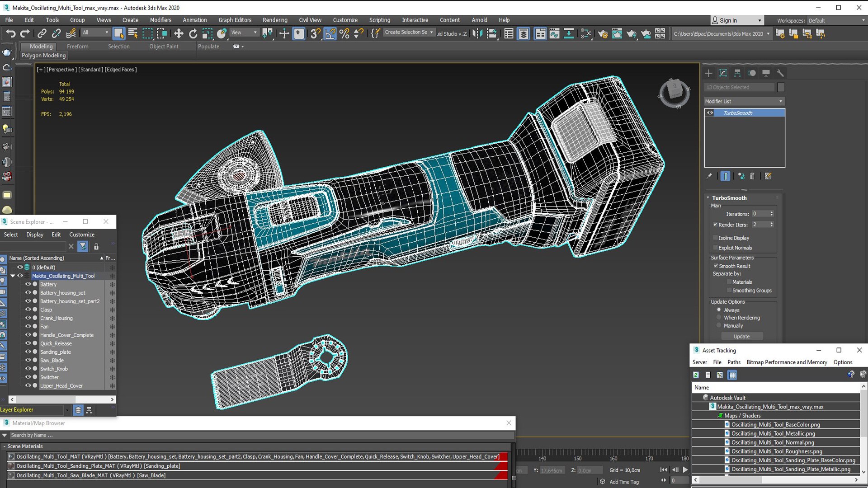
Task: Select the Select and Move tool
Action: tap(179, 33)
